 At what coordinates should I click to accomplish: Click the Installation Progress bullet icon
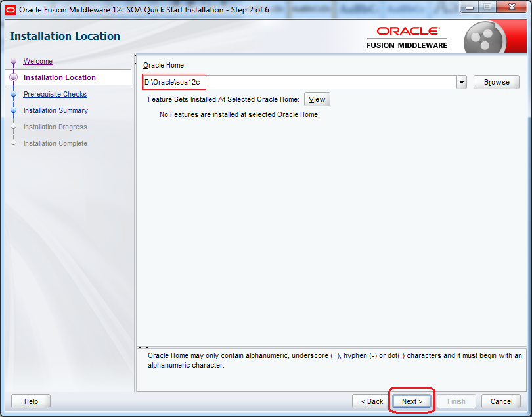tap(14, 127)
